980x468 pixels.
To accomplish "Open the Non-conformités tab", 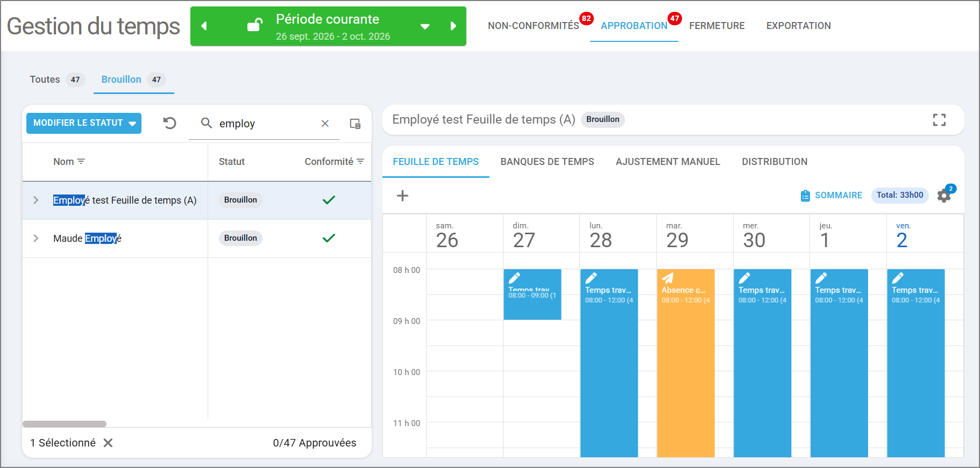I will pos(533,26).
